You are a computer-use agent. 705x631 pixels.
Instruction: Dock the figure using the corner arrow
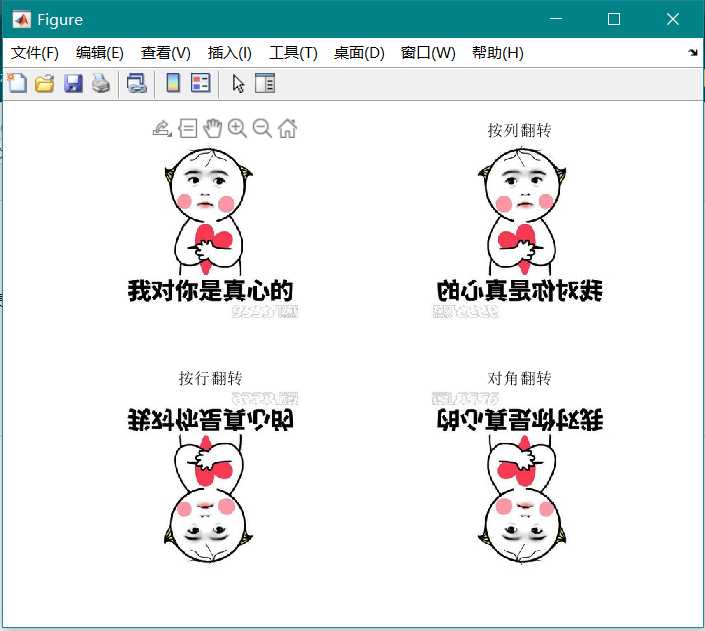click(x=693, y=53)
